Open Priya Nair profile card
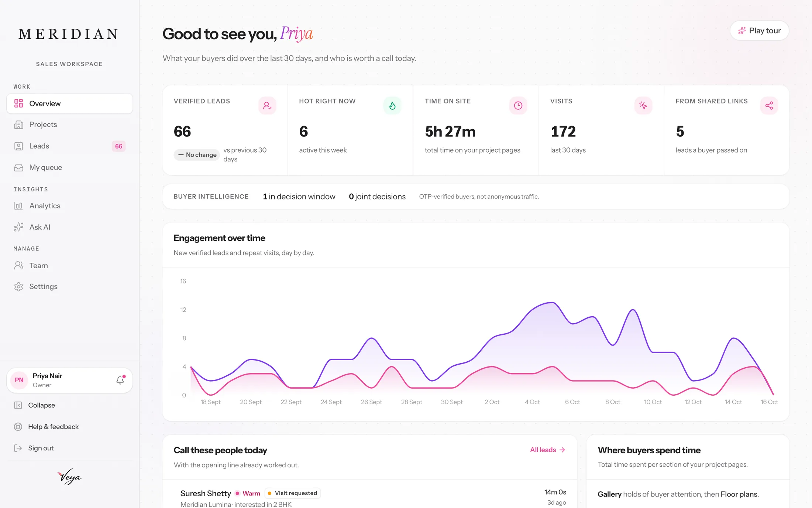Viewport: 812px width, 508px height. (69, 380)
